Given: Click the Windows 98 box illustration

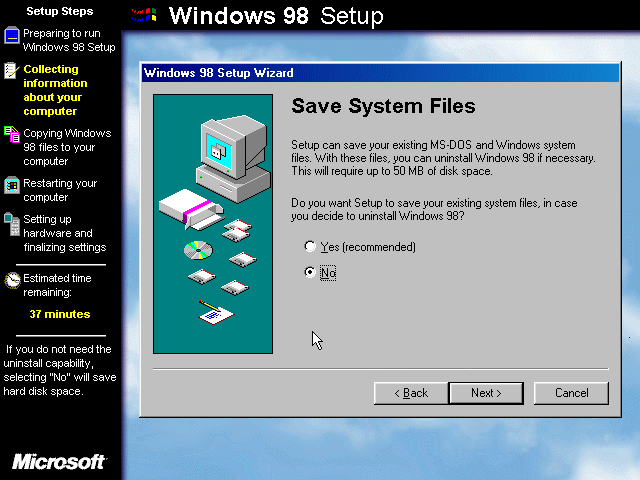Looking at the screenshot, I should point(191,209).
